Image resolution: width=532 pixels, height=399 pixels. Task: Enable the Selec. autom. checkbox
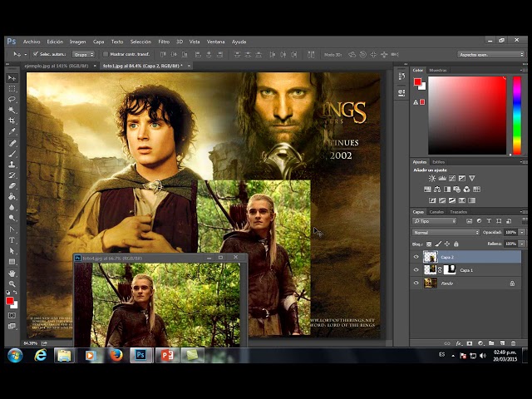[35, 54]
